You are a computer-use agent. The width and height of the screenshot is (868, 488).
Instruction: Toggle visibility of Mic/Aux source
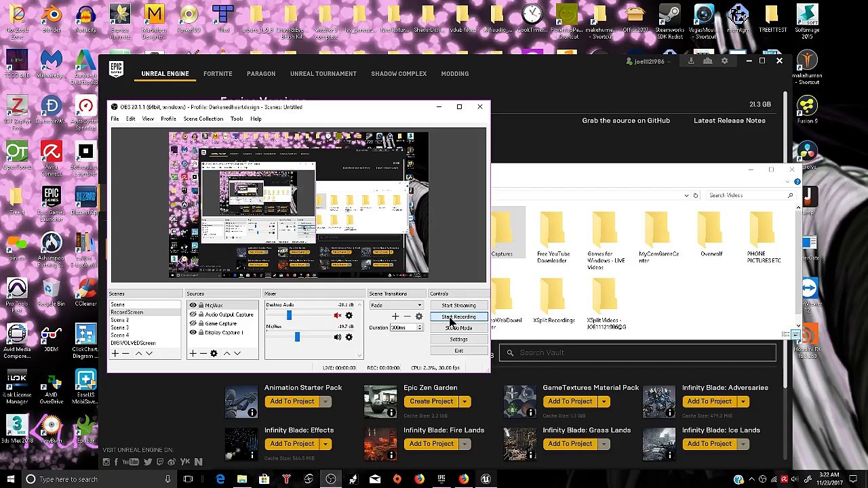pos(193,306)
